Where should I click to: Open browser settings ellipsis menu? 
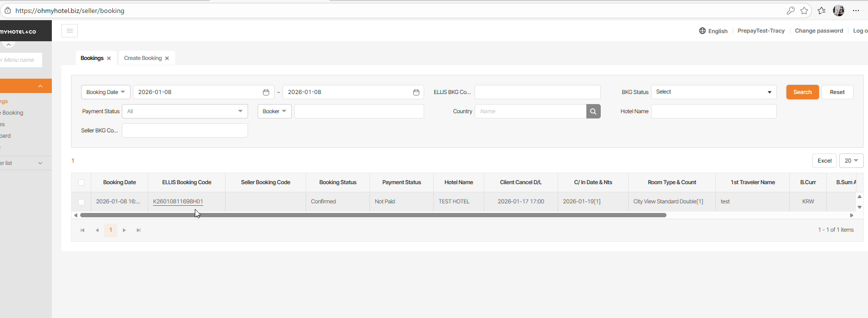coord(856,11)
